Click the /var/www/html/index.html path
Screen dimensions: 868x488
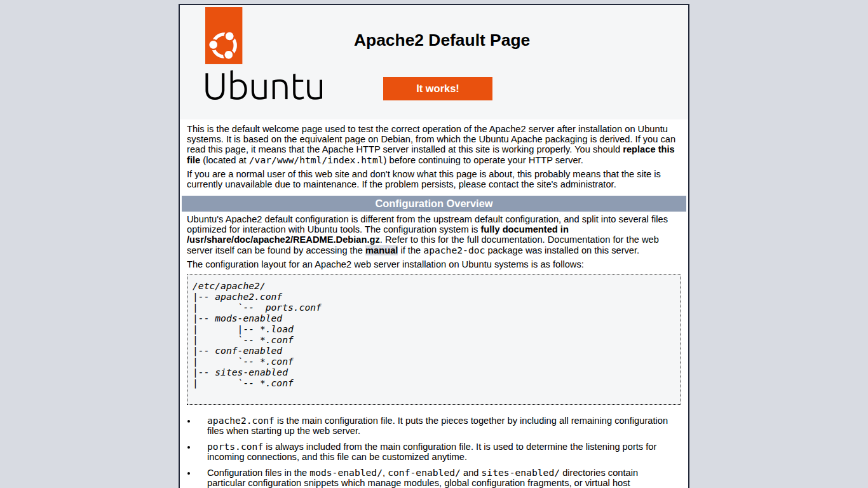click(x=316, y=160)
